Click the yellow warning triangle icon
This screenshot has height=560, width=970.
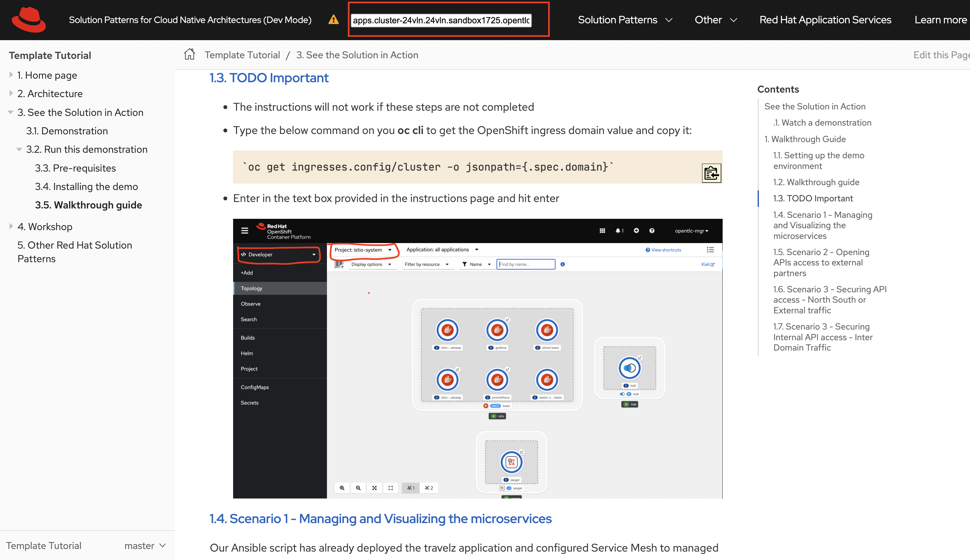(333, 20)
